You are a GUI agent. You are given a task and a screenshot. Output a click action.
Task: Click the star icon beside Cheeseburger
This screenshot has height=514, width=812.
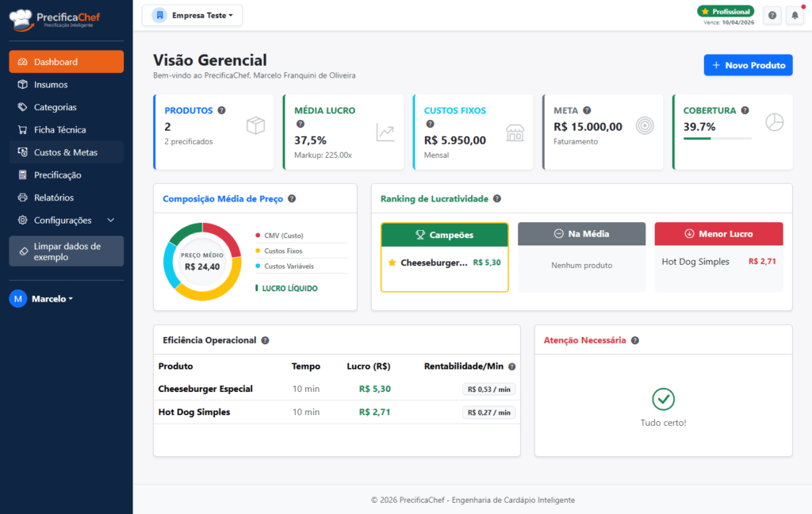(392, 263)
